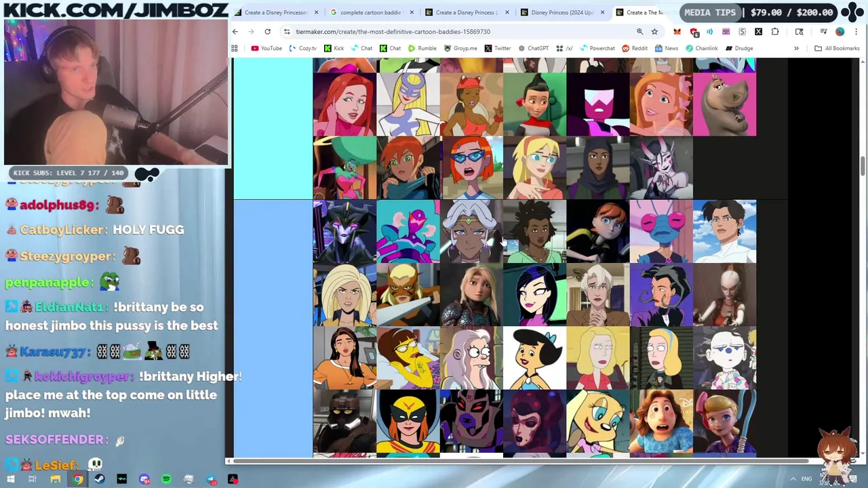Image resolution: width=868 pixels, height=488 pixels.
Task: Open site info icon in address bar
Action: (x=287, y=32)
